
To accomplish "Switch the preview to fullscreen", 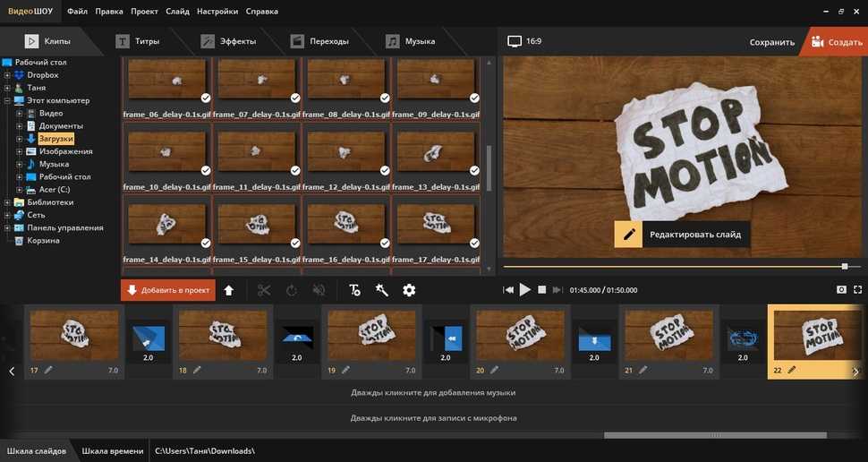I will 858,290.
